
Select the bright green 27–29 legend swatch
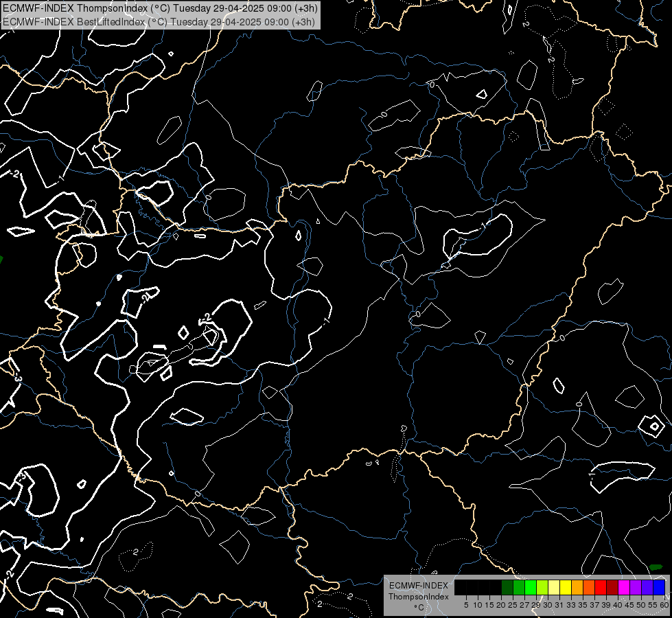pos(531,587)
